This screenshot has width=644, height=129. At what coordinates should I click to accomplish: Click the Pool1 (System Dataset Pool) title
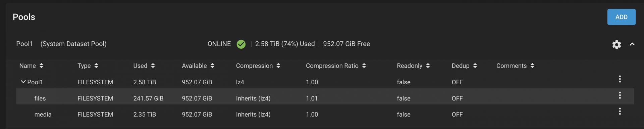click(61, 44)
